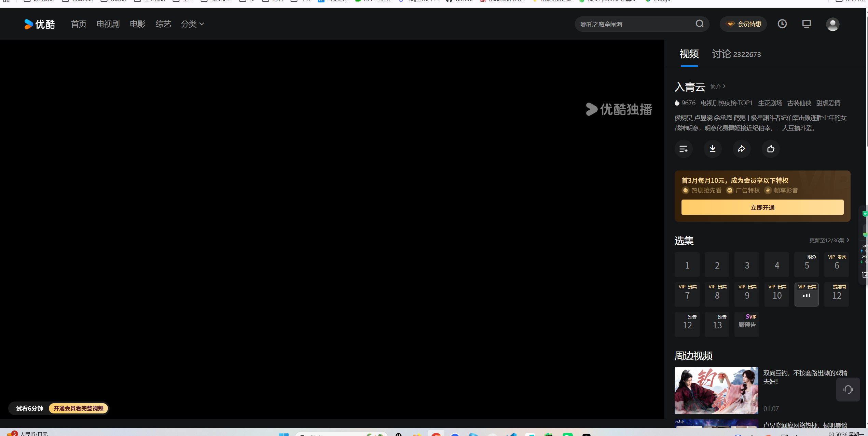
Task: Open 电视剧 in top navigation
Action: tap(108, 24)
